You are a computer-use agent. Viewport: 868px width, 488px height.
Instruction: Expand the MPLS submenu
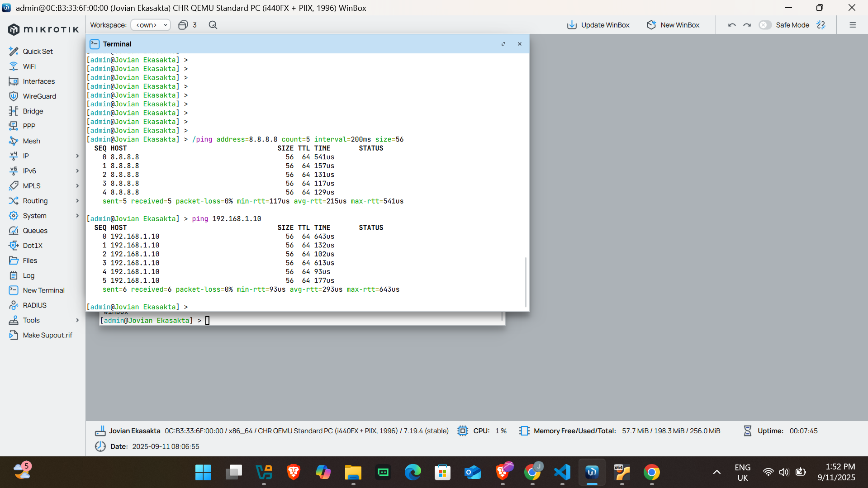coord(77,185)
